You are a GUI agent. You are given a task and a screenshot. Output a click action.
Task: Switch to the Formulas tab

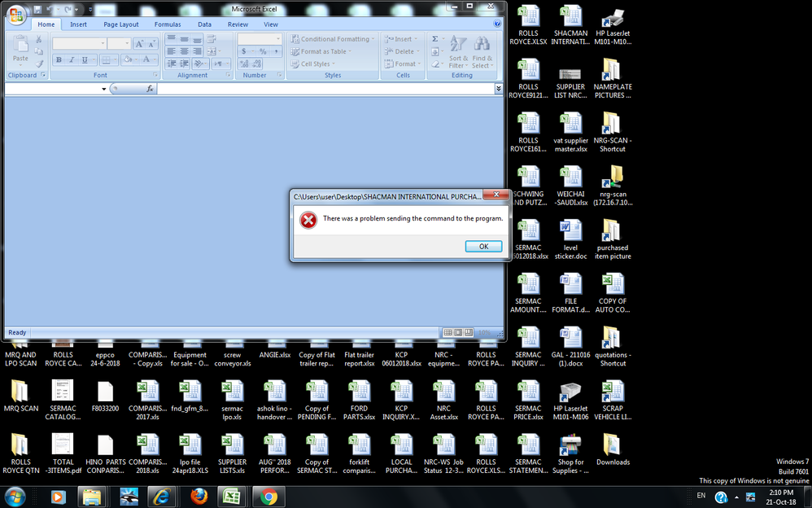(x=168, y=24)
